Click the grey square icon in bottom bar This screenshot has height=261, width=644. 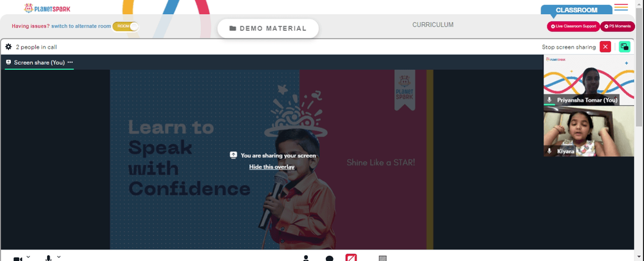pyautogui.click(x=383, y=258)
